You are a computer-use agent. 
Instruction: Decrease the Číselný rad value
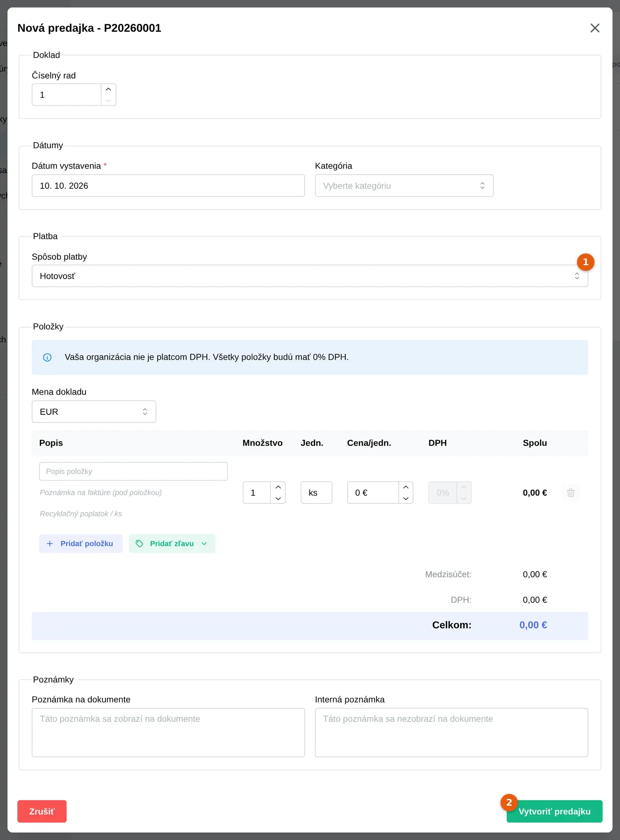pyautogui.click(x=108, y=100)
